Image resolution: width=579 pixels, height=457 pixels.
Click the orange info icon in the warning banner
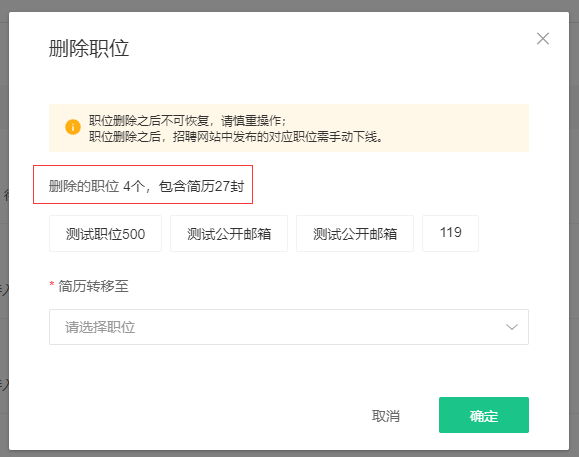[73, 127]
